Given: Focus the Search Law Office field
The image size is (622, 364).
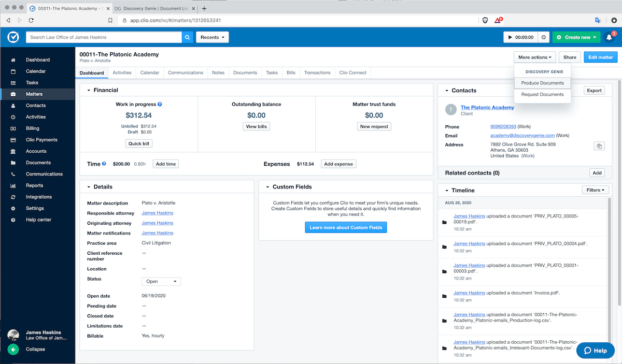Looking at the screenshot, I should point(104,37).
